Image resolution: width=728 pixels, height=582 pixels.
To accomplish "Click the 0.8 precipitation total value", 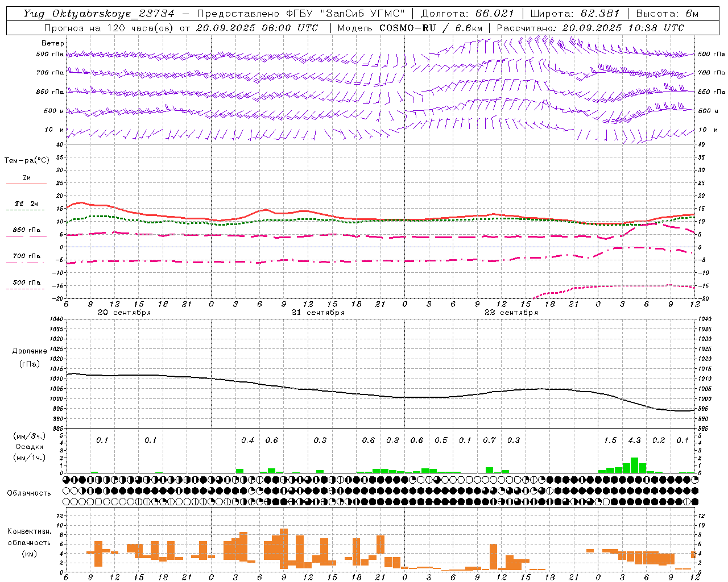I will click(392, 440).
